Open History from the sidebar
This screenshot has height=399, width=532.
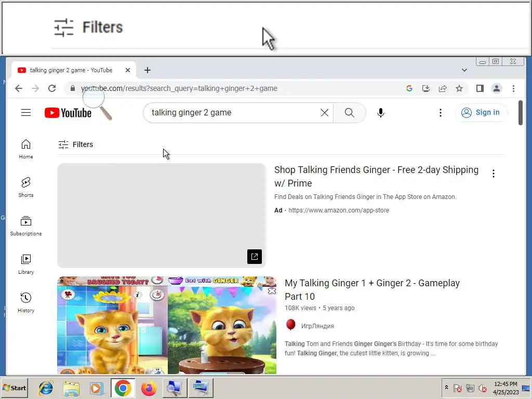click(26, 303)
